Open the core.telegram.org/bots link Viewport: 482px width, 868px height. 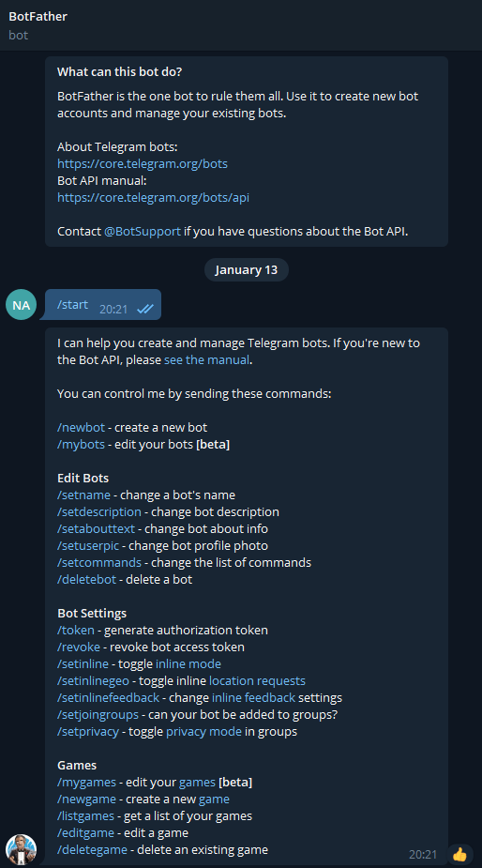[143, 164]
